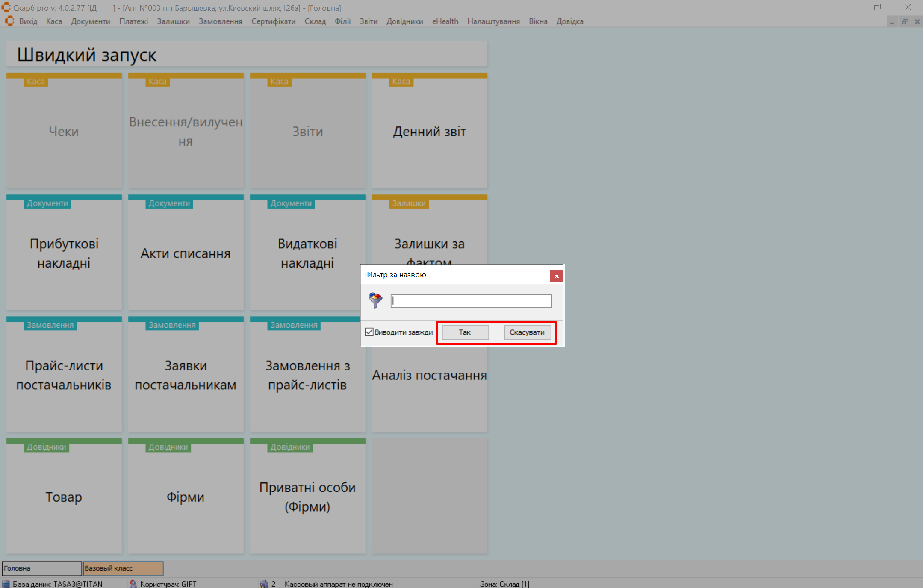The width and height of the screenshot is (923, 588).
Task: Open the Денний звіт tile
Action: tap(429, 132)
